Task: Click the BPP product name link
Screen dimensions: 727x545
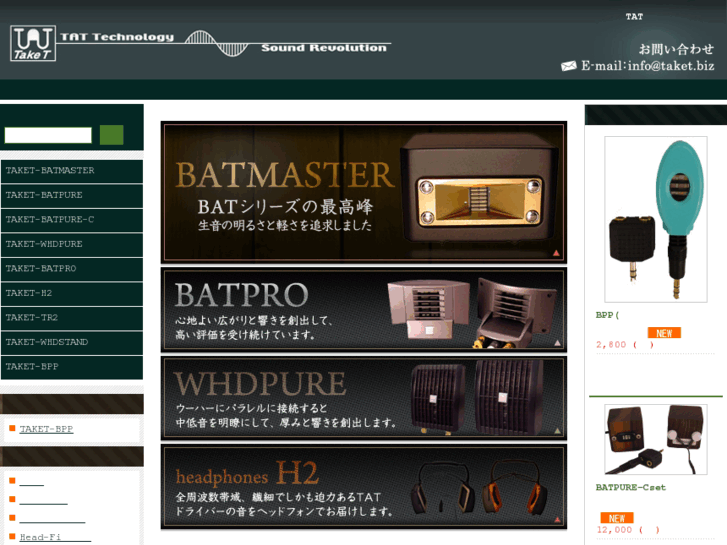Action: coord(607,315)
